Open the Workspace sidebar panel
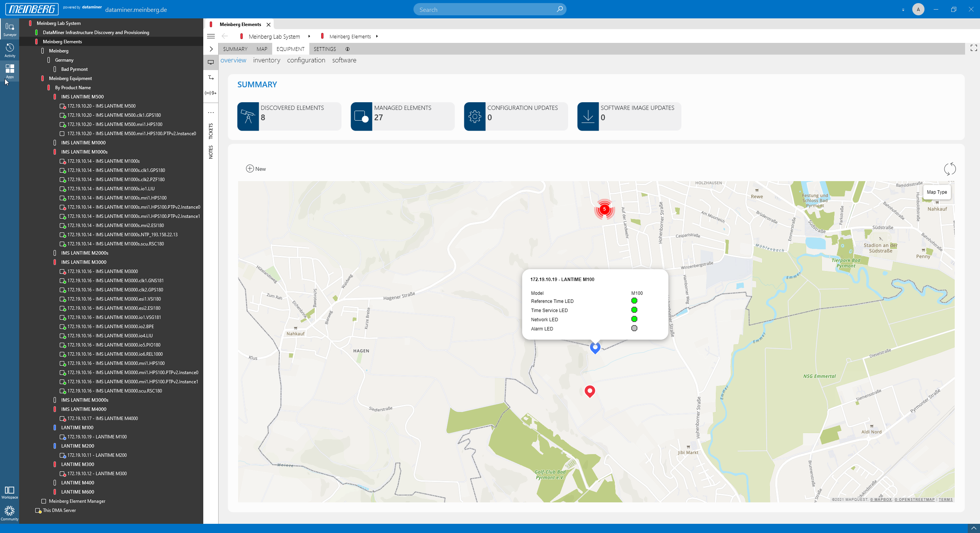 tap(10, 492)
